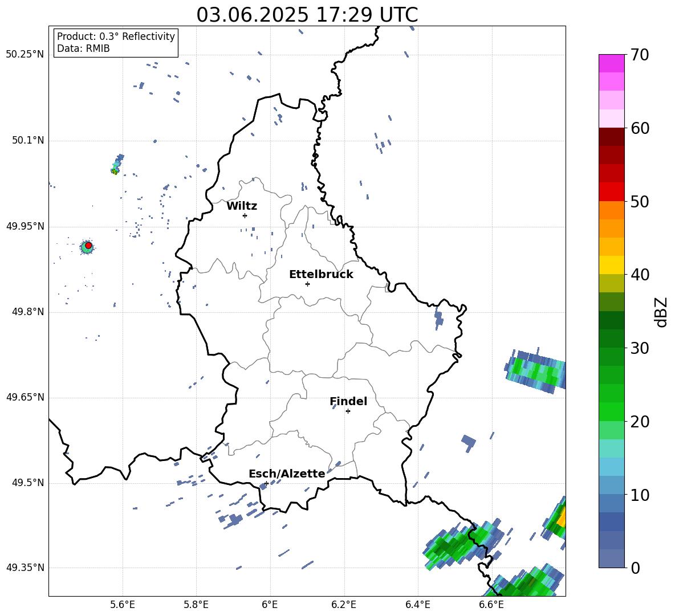
Task: Click the 20 colorbar tick label
Action: 640,421
